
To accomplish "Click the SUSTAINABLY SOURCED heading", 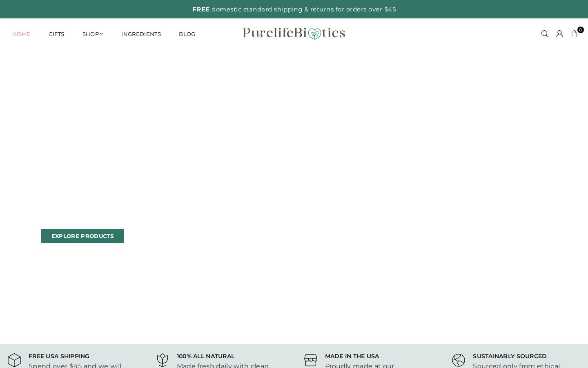I will (x=510, y=356).
